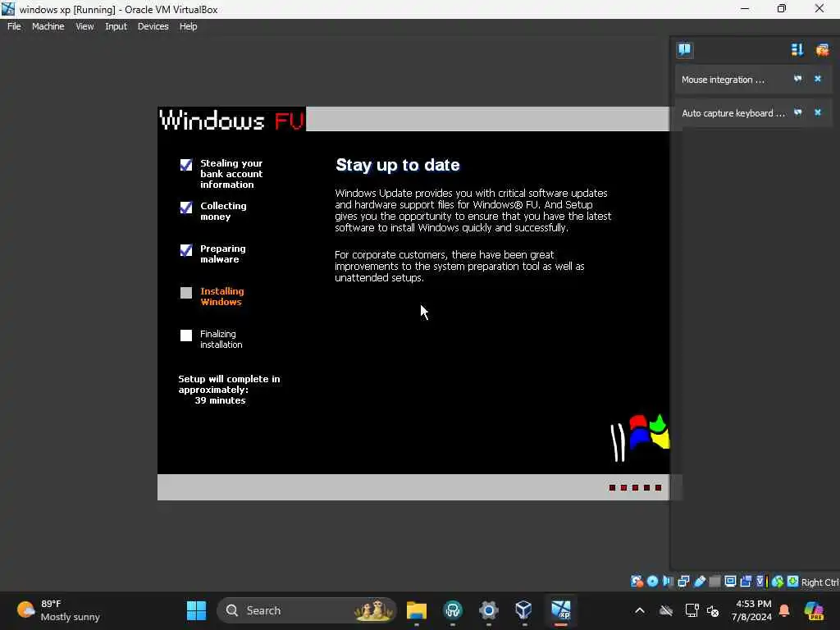Click the Windows FU logo title

pos(232,120)
